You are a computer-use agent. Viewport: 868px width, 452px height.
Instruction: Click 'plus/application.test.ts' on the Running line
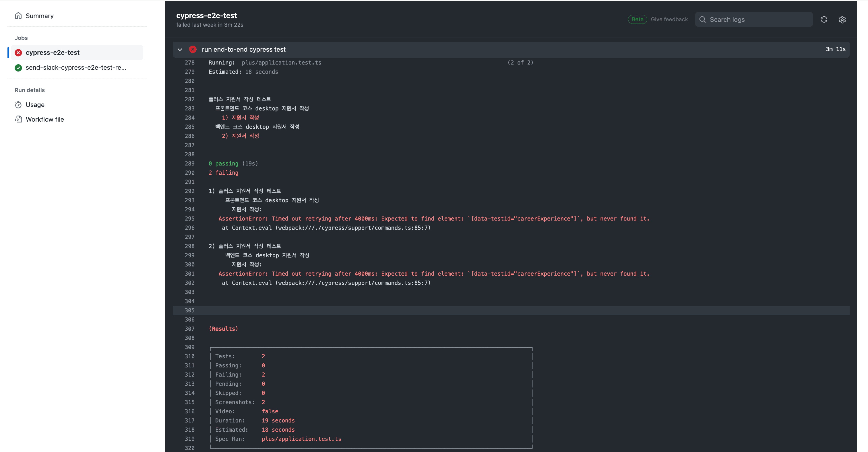(x=281, y=63)
